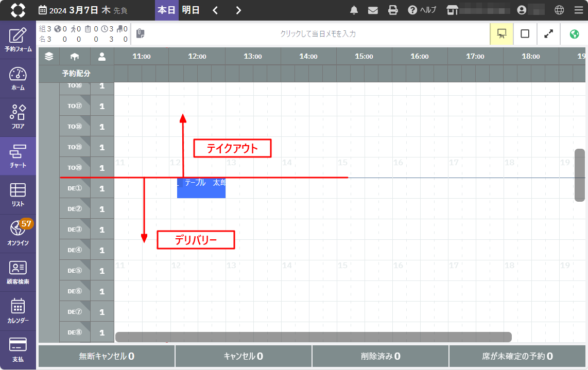Click the 当日メモ input field
The height and width of the screenshot is (370, 588).
click(x=318, y=34)
